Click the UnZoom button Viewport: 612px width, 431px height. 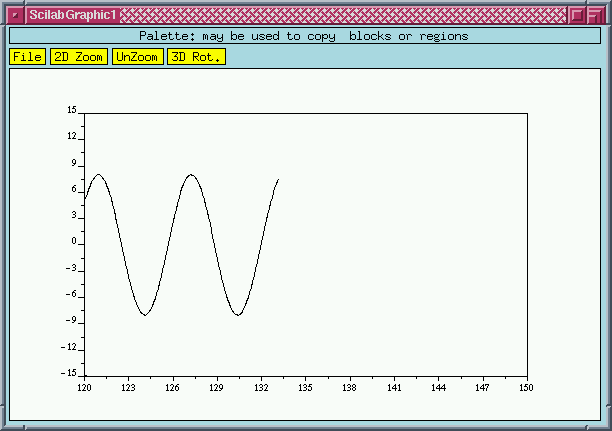[x=137, y=57]
